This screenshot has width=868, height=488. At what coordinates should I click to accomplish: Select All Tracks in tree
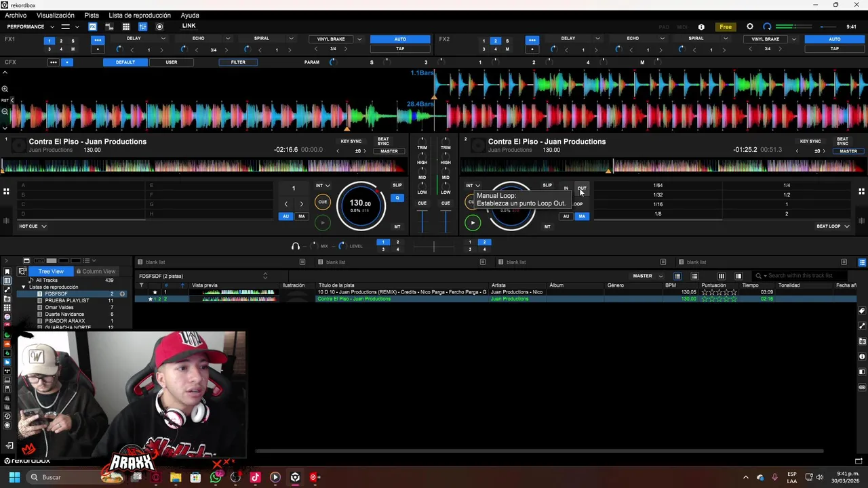[47, 281]
